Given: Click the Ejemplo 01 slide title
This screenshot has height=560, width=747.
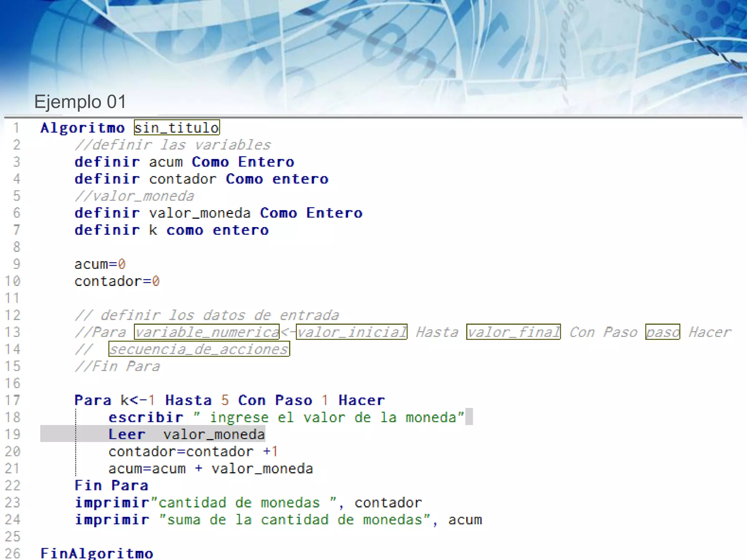Looking at the screenshot, I should point(80,101).
